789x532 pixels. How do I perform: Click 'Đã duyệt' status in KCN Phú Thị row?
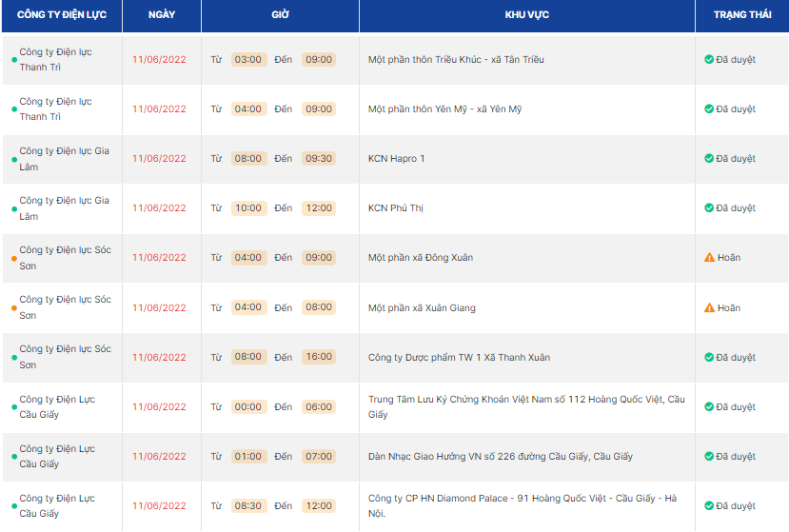pos(736,207)
